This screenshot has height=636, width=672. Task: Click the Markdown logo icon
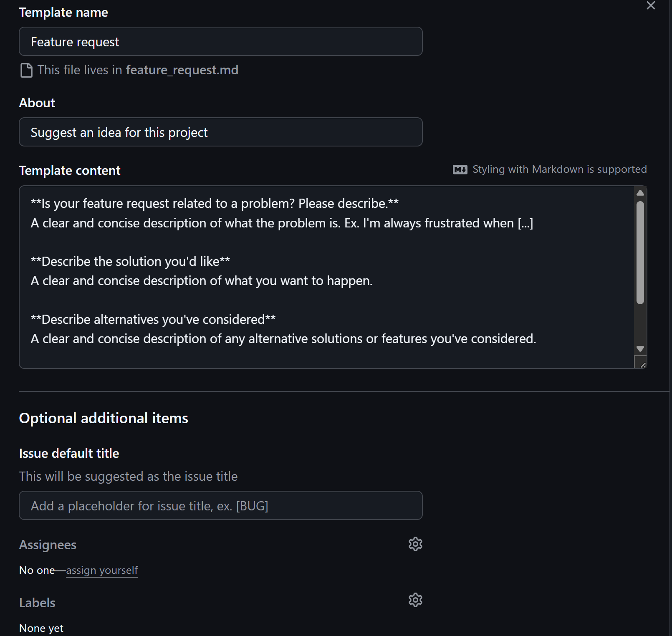460,169
